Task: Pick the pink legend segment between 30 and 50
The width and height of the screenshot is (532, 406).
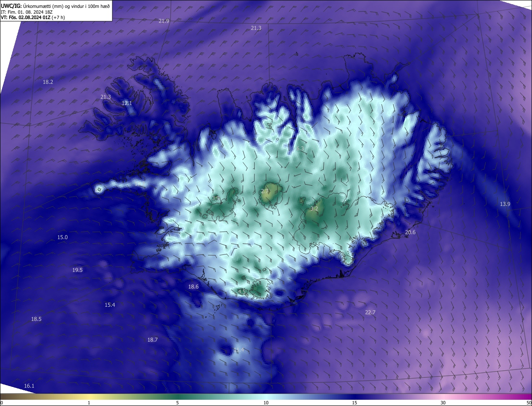Action: [x=488, y=396]
